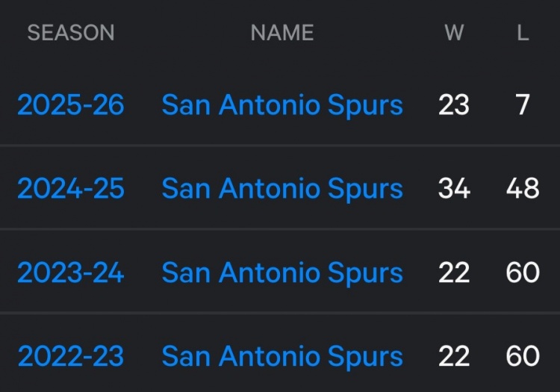The height and width of the screenshot is (392, 560).
Task: Click the 48 losses cell for 2024-25
Action: click(523, 189)
